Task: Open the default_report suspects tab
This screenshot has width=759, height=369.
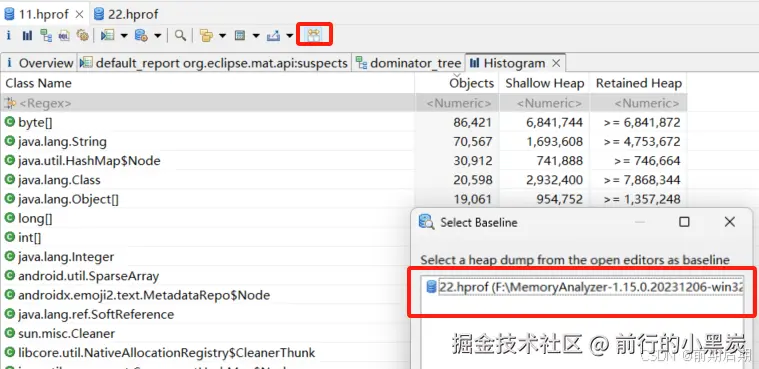Action: 213,63
